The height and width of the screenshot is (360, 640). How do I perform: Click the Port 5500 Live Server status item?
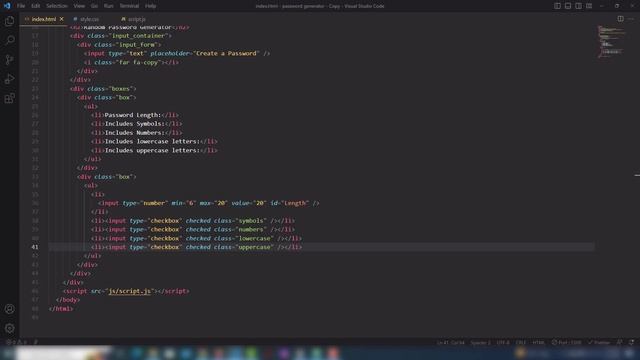(x=566, y=342)
